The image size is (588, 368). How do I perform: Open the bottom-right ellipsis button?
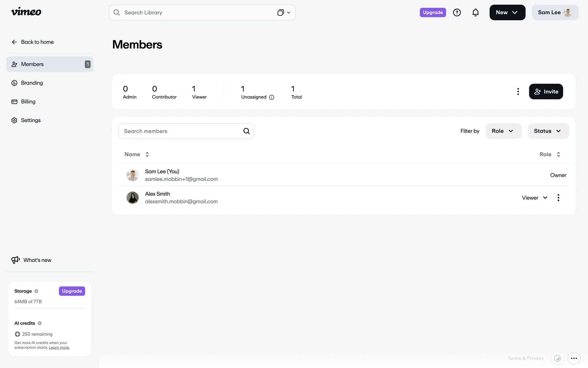[x=574, y=358]
